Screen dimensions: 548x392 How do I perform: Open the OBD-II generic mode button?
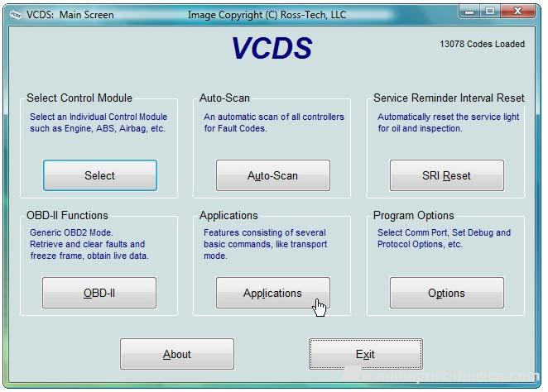point(99,293)
